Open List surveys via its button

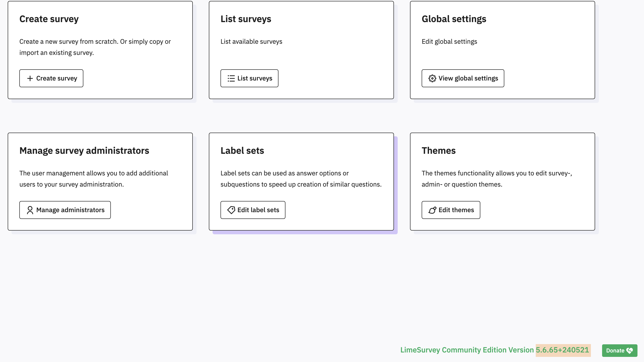coord(249,78)
